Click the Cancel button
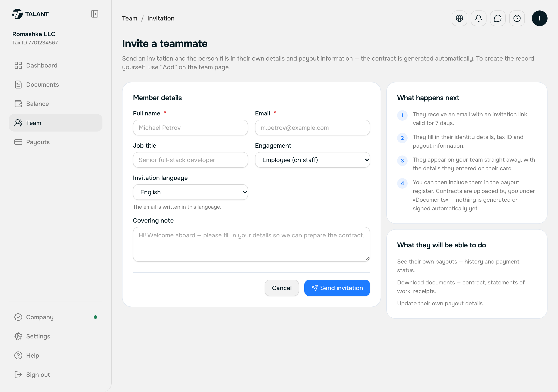The image size is (558, 392). tap(282, 288)
